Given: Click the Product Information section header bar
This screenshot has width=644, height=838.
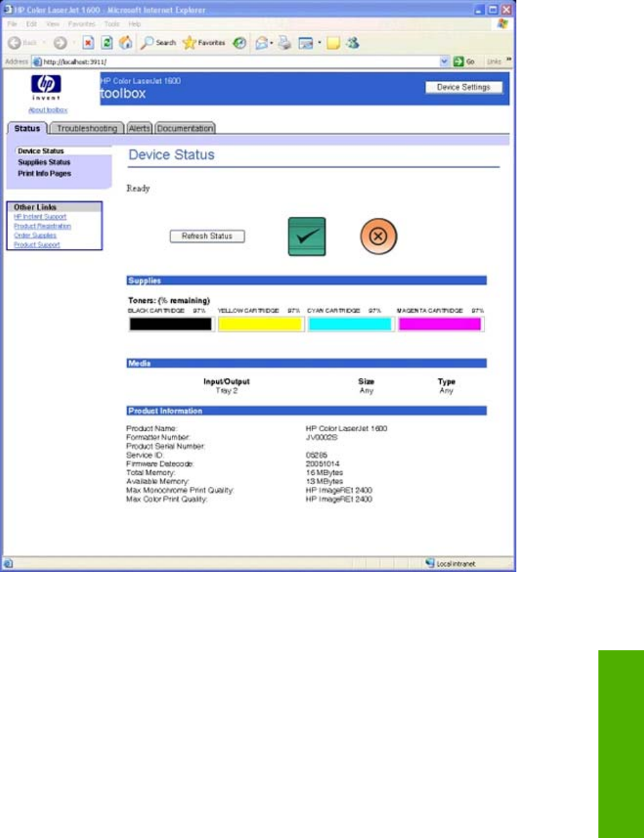Looking at the screenshot, I should pos(307,411).
